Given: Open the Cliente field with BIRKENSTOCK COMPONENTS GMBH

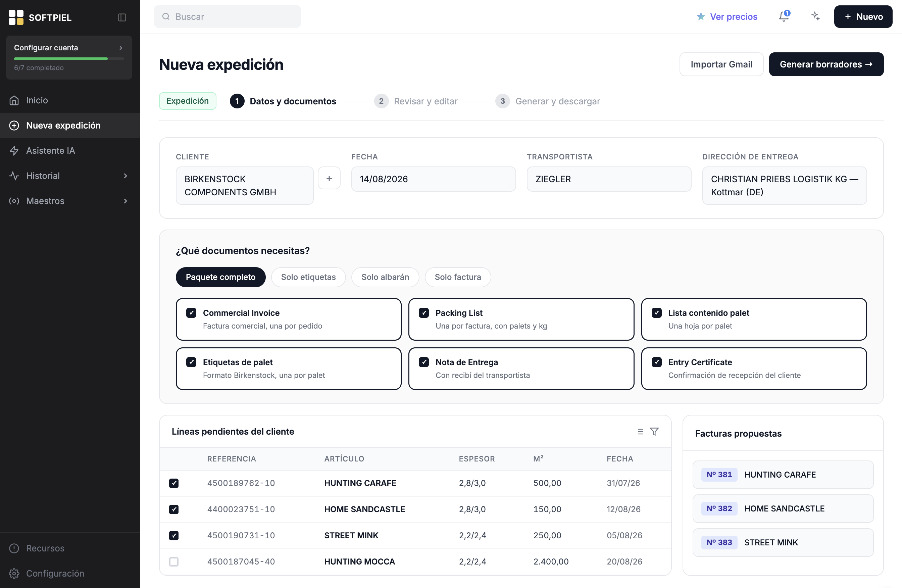Looking at the screenshot, I should [244, 185].
